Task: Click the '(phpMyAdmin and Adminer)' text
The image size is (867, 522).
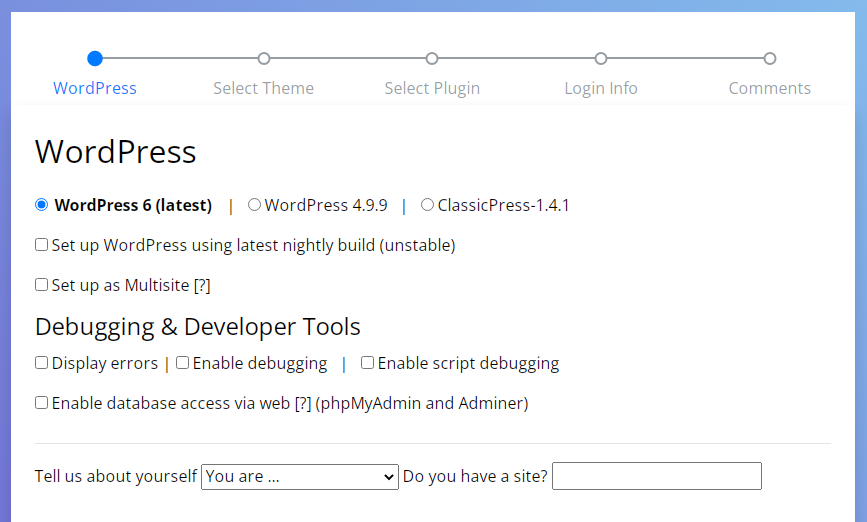Action: coord(422,404)
